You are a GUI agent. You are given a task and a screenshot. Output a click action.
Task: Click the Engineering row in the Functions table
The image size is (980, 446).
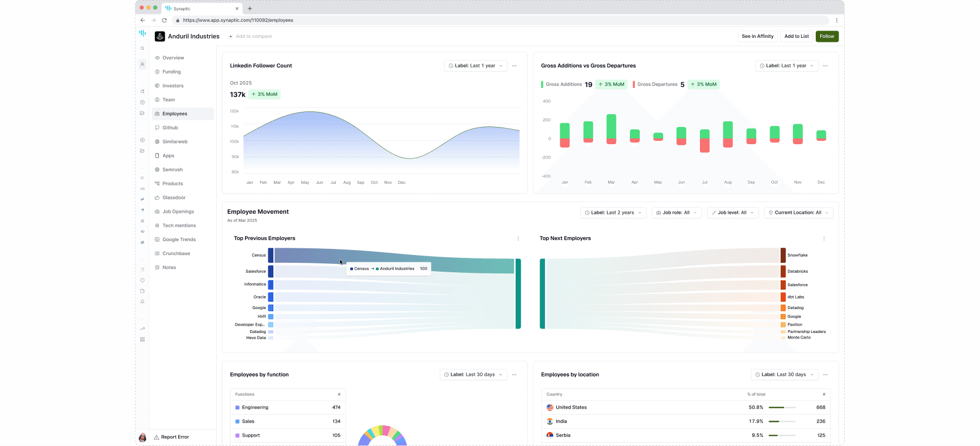(288, 408)
